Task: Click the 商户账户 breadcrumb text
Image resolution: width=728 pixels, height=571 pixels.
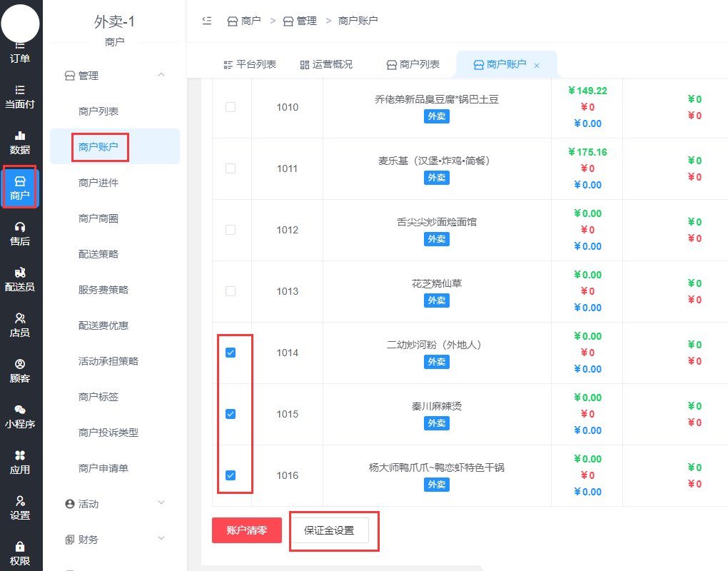Action: tap(358, 21)
